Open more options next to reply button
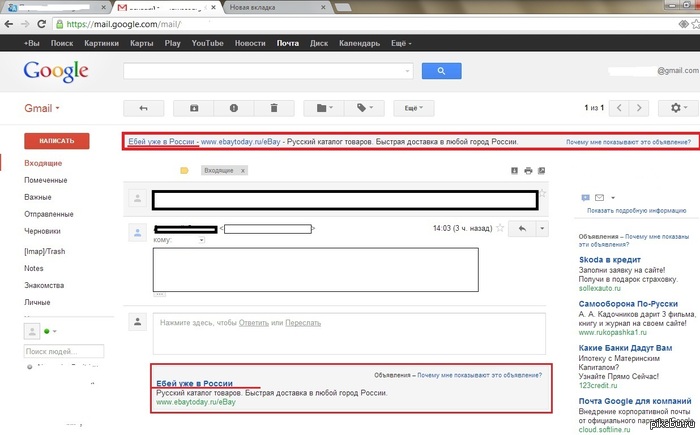Screen dimensions: 700x435 [542, 229]
